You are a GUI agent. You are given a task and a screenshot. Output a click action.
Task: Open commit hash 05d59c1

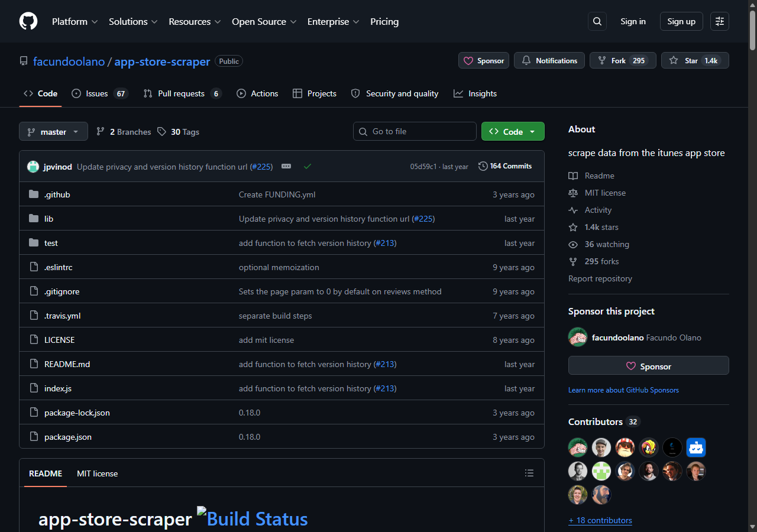tap(423, 167)
